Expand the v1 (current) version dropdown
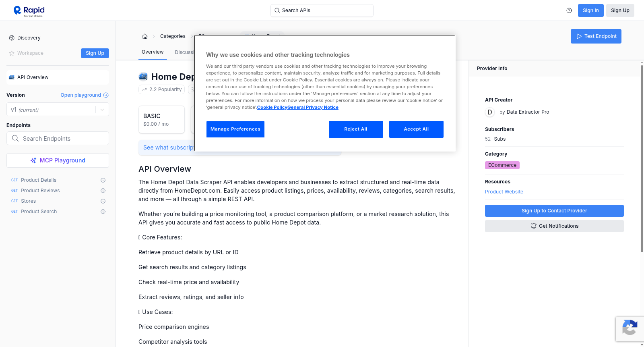Viewport: 644px width, 347px height. (x=58, y=110)
